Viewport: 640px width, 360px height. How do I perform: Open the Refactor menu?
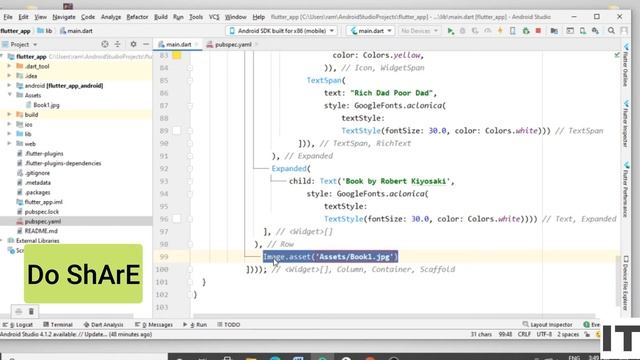click(137, 17)
